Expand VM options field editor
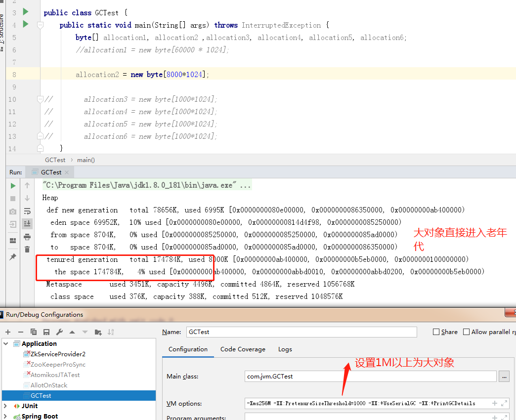Image resolution: width=516 pixels, height=420 pixels. coord(504,403)
